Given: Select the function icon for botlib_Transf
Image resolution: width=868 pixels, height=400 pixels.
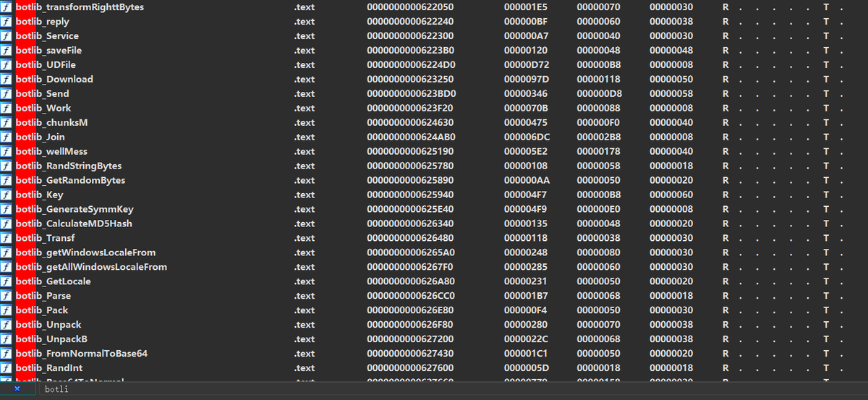Looking at the screenshot, I should tap(7, 238).
